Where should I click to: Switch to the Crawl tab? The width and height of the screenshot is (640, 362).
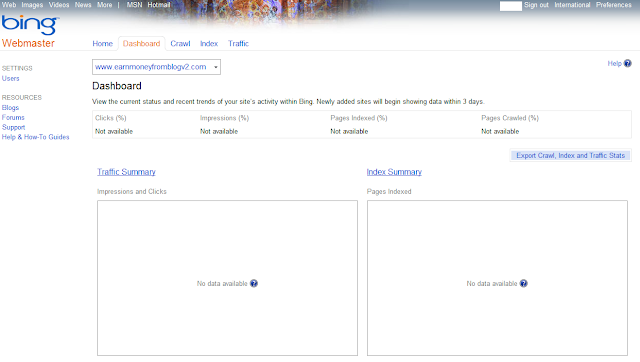pos(180,44)
